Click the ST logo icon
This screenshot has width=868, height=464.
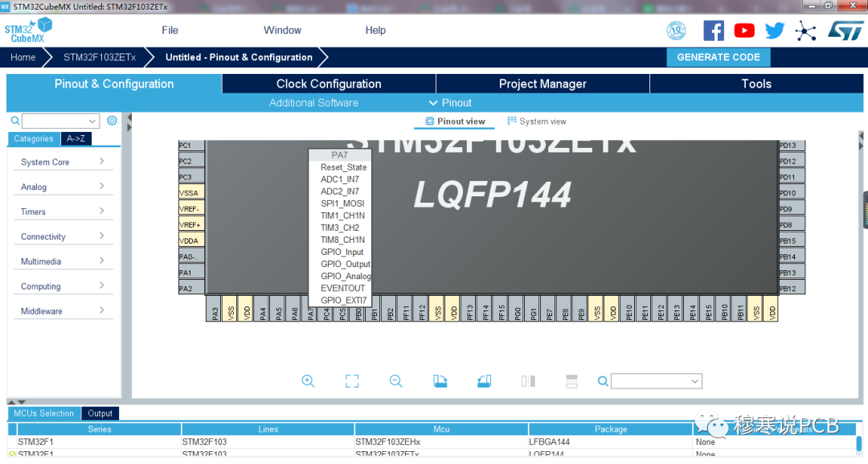pos(845,31)
